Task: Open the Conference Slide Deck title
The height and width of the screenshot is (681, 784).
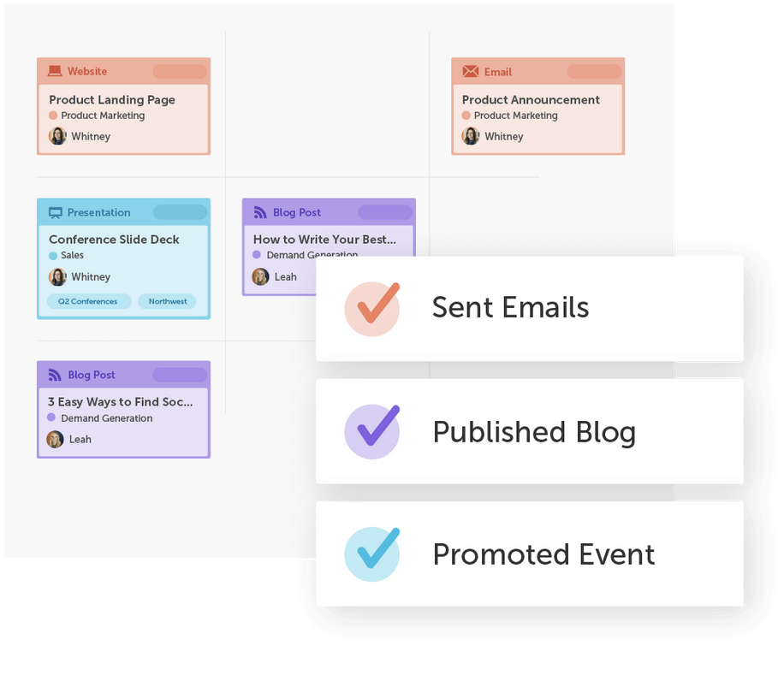Action: pos(114,240)
